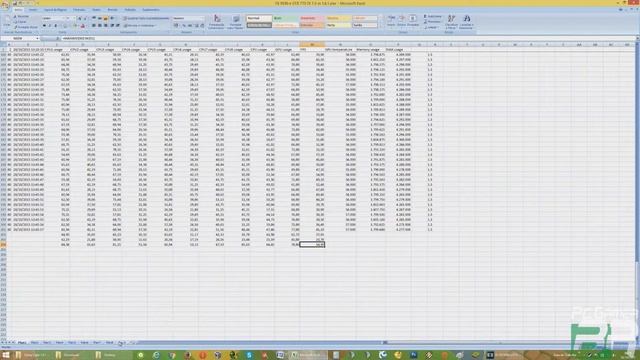
Task: Align text to middle of cell
Action: pyautogui.click(x=100, y=18)
